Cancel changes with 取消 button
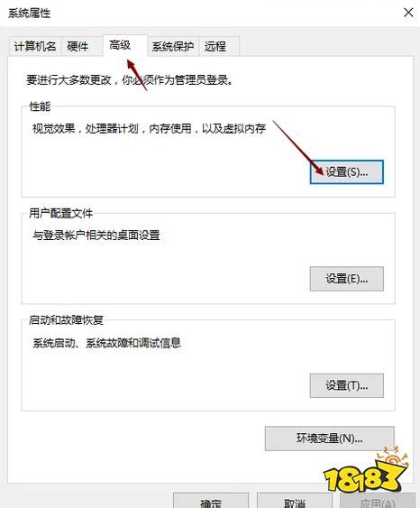 click(x=295, y=501)
